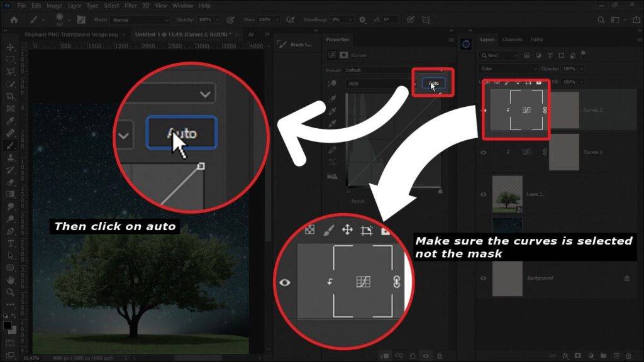This screenshot has height=362, width=644.
Task: Toggle airbrush-style build-up icon
Action: tap(291, 19)
